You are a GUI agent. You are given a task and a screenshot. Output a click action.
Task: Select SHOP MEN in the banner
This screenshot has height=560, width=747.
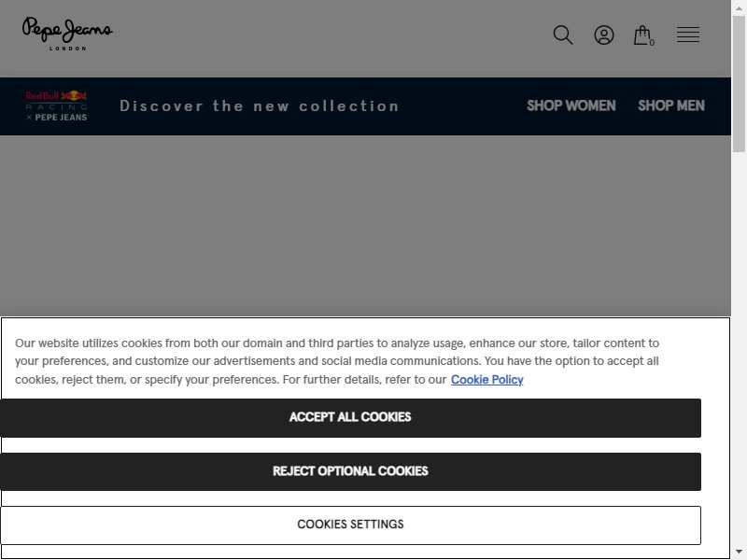[670, 105]
